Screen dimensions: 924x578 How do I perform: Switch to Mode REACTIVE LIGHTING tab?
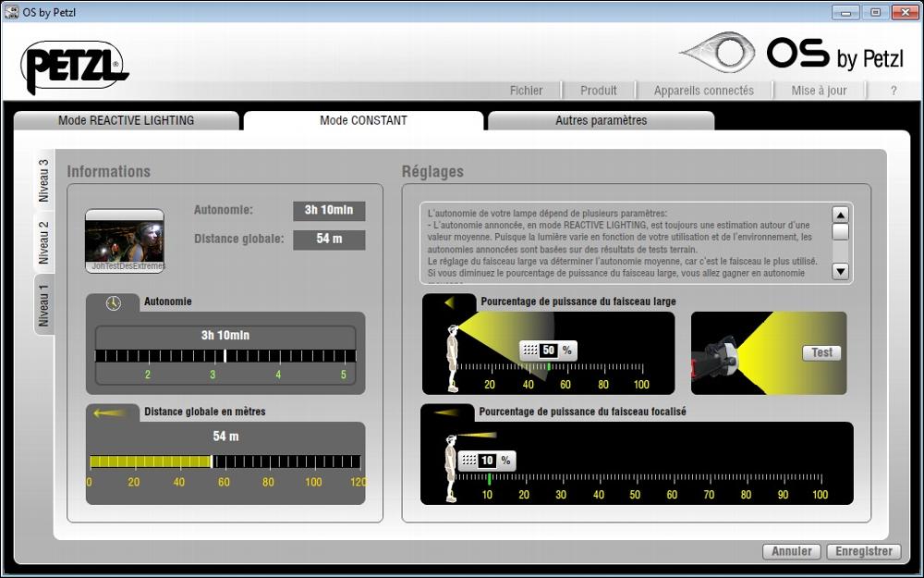126,120
